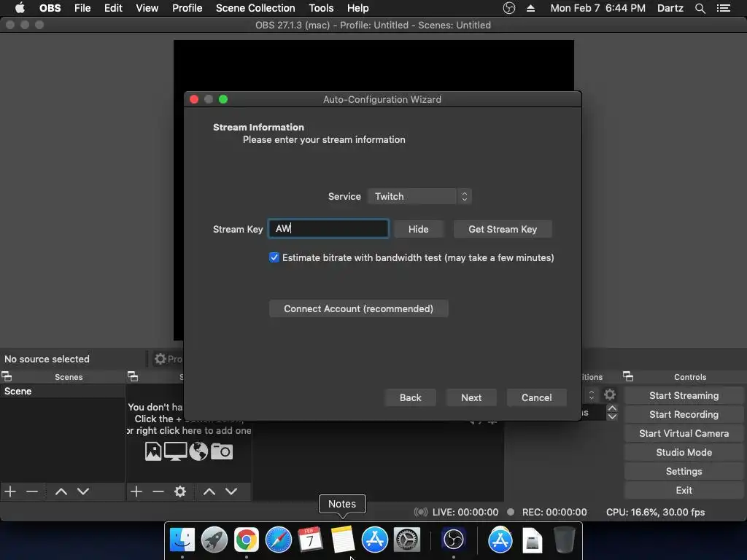Open Finder from the Dock

(x=182, y=540)
